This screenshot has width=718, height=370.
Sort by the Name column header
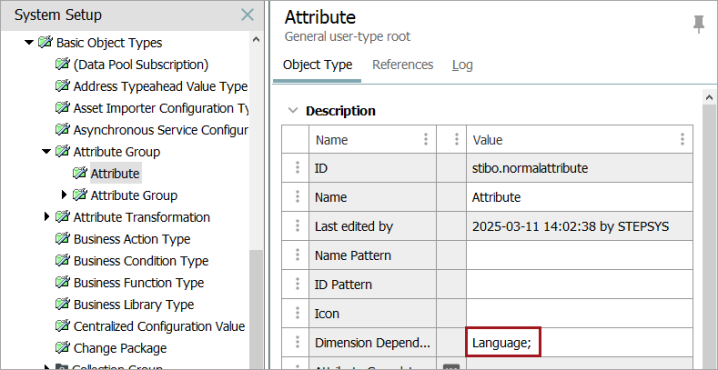pos(332,140)
